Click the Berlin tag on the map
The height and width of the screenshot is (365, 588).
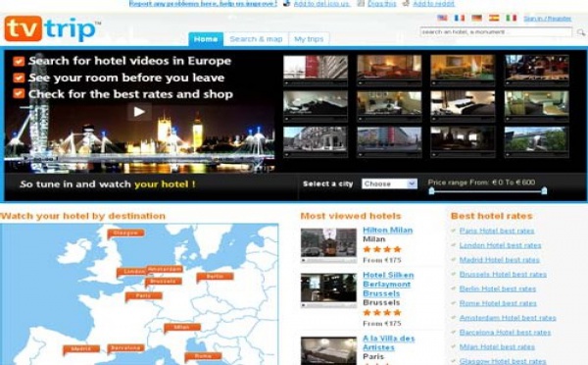[215, 277]
